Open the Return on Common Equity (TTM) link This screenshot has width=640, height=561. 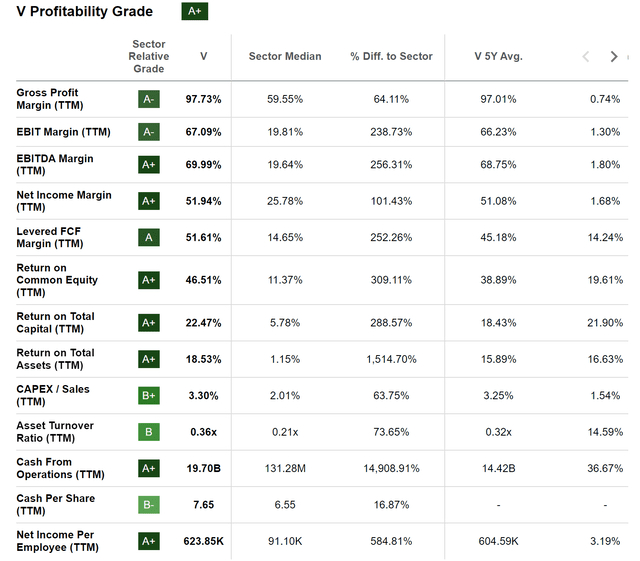(57, 280)
